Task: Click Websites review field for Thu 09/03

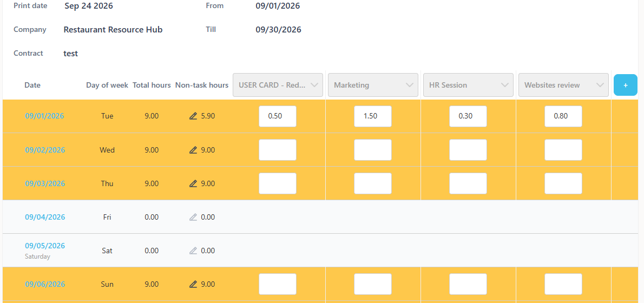Action: click(x=563, y=183)
